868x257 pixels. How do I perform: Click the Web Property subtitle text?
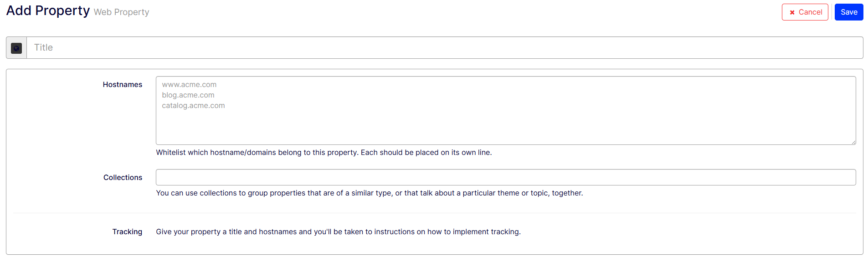coord(121,12)
